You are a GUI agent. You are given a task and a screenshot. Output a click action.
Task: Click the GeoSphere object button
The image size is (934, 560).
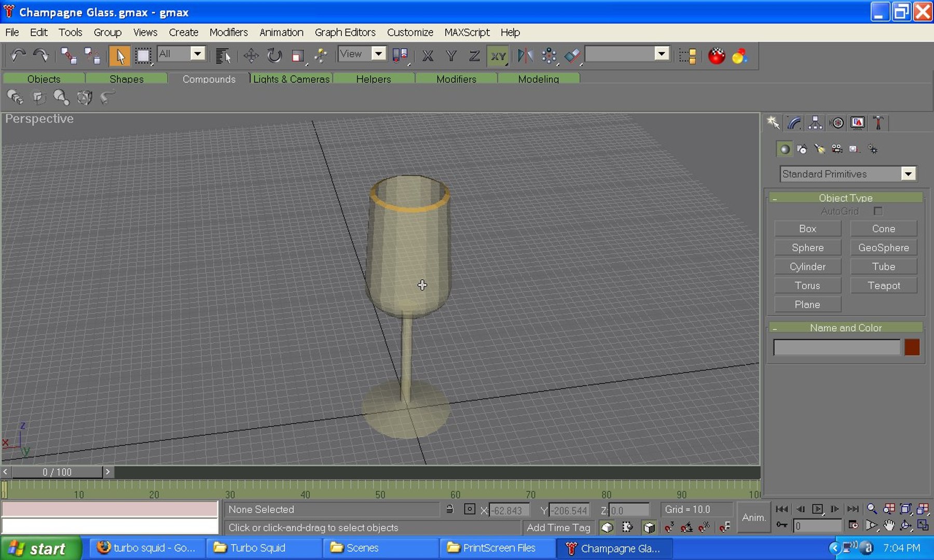coord(884,248)
